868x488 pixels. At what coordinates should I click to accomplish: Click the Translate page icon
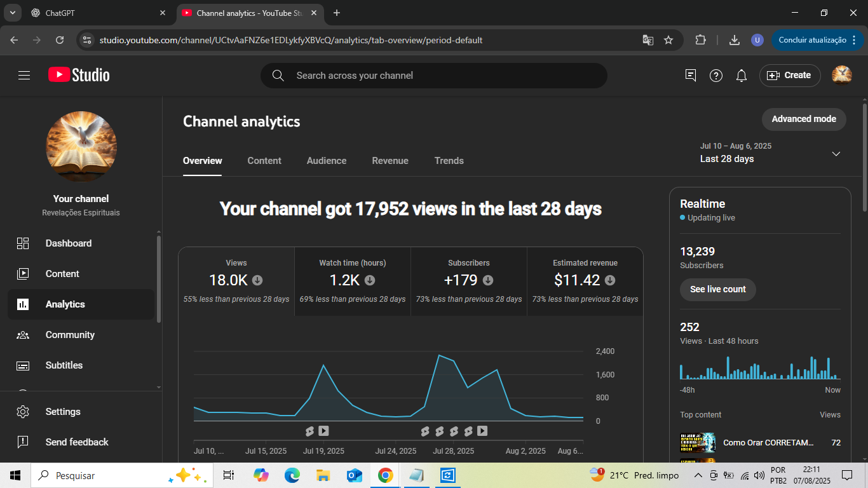click(648, 40)
